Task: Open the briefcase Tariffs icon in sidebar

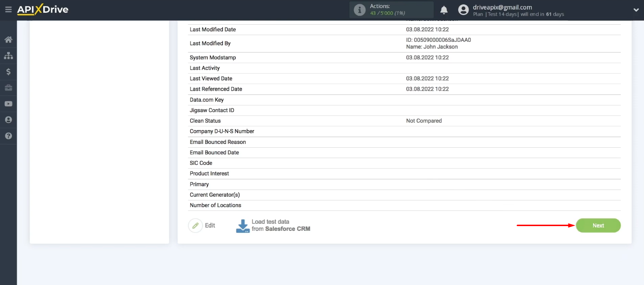Action: click(8, 87)
